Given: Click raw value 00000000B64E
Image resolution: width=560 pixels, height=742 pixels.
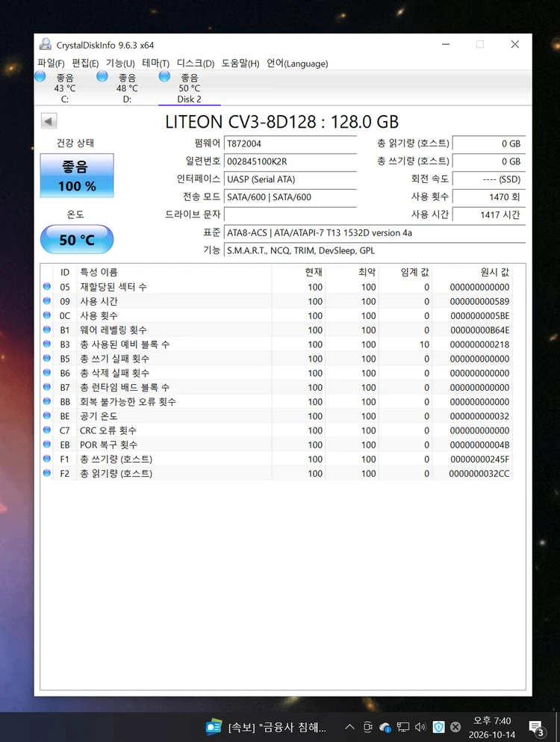Looking at the screenshot, I should tap(479, 330).
